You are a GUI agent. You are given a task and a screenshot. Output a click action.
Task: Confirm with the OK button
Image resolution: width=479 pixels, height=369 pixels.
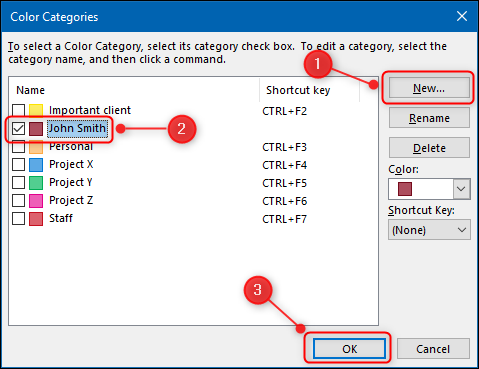(x=349, y=349)
